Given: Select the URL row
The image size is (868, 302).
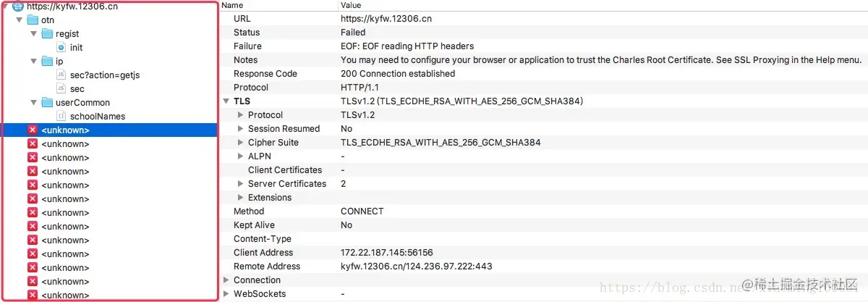Looking at the screenshot, I should pyautogui.click(x=544, y=19).
